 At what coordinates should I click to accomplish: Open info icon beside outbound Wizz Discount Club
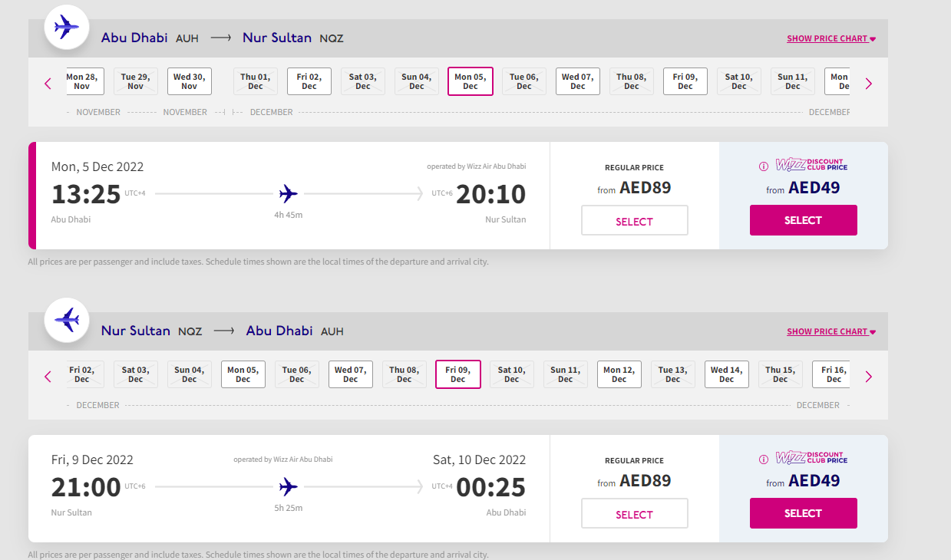coord(764,166)
